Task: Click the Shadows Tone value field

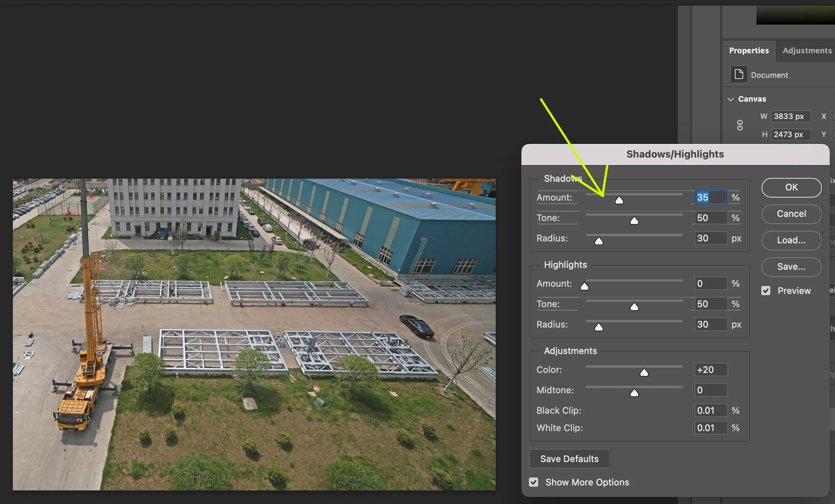Action: coord(710,218)
